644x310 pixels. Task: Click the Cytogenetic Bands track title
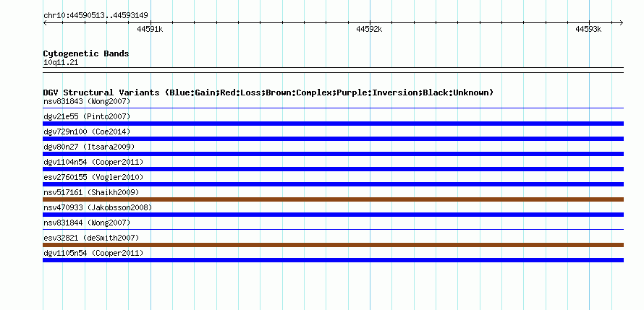click(86, 53)
